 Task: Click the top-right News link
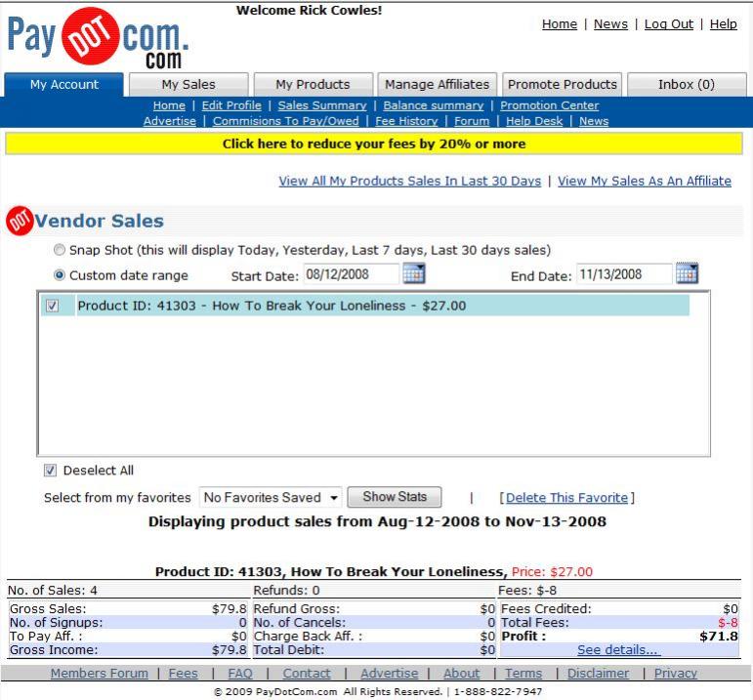tap(610, 24)
